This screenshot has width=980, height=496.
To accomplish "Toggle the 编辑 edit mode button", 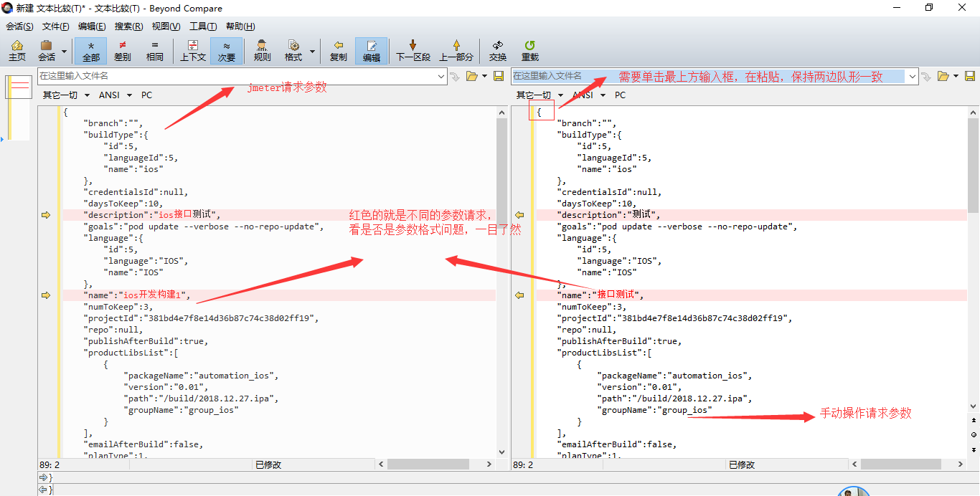I will (372, 51).
